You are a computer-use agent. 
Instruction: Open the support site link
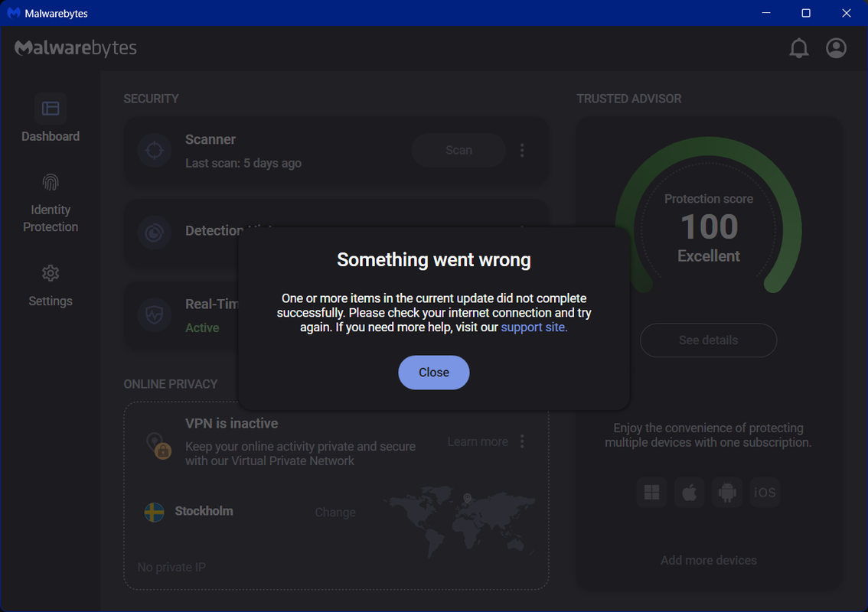534,327
